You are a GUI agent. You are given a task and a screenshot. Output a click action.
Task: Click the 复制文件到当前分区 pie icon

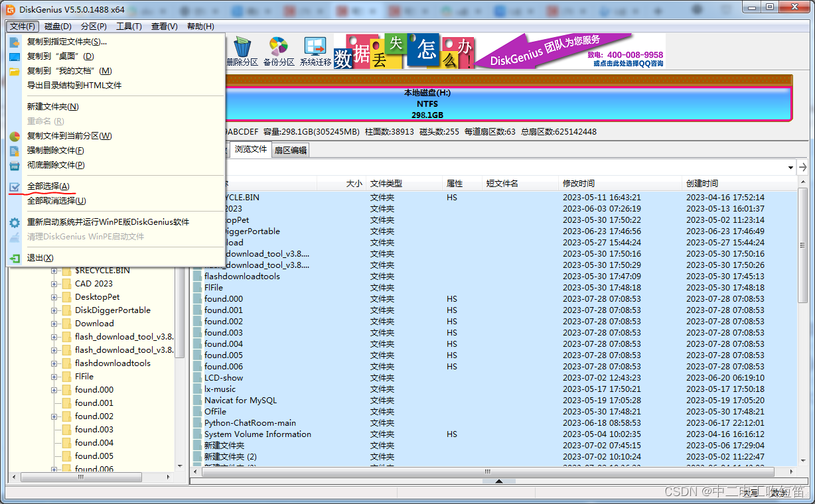(x=15, y=136)
